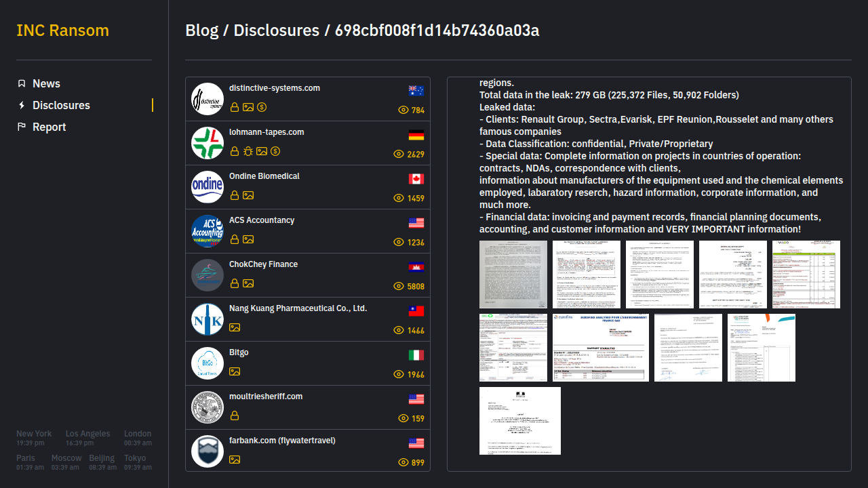Click the INC Ransom site title
Image resolution: width=868 pixels, height=488 pixels.
[x=62, y=30]
